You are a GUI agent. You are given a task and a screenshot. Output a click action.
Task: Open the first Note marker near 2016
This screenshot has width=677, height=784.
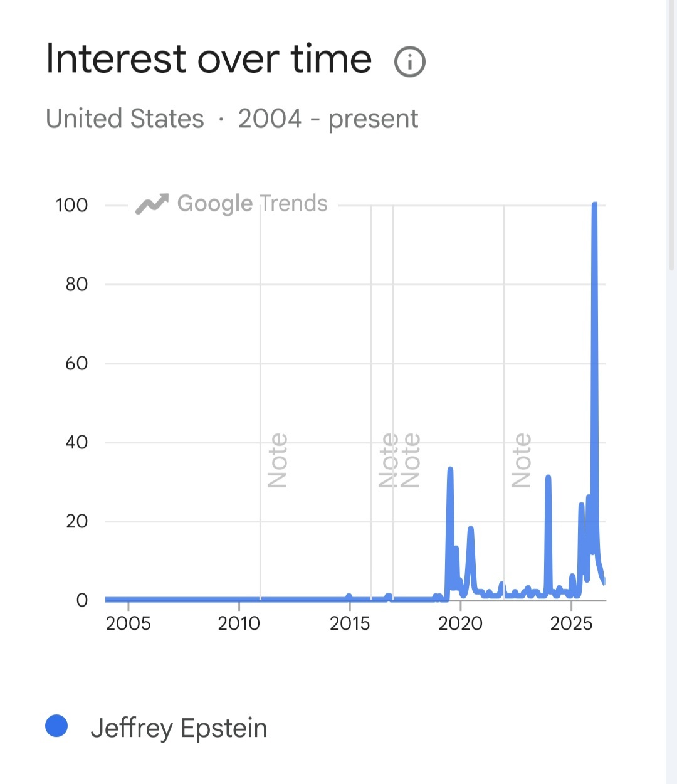[388, 460]
